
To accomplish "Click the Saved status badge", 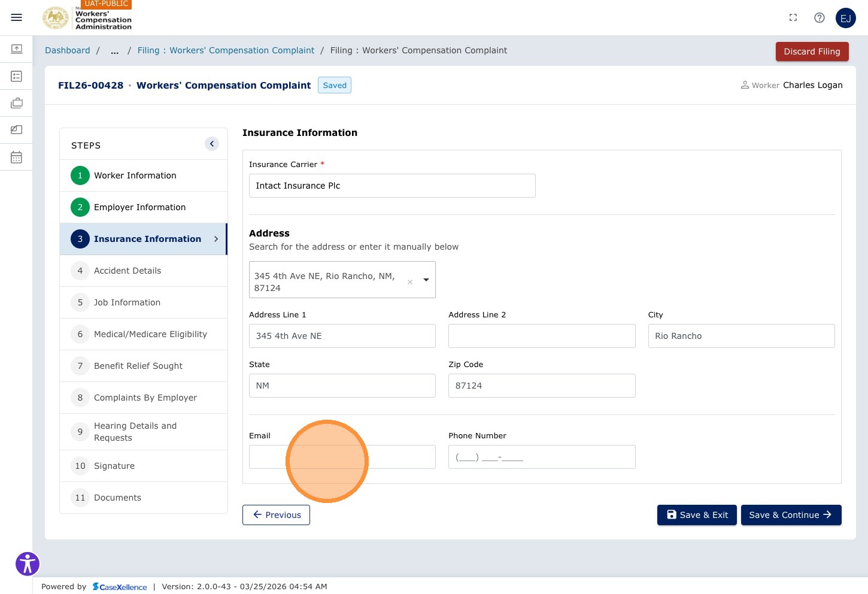I will click(335, 85).
